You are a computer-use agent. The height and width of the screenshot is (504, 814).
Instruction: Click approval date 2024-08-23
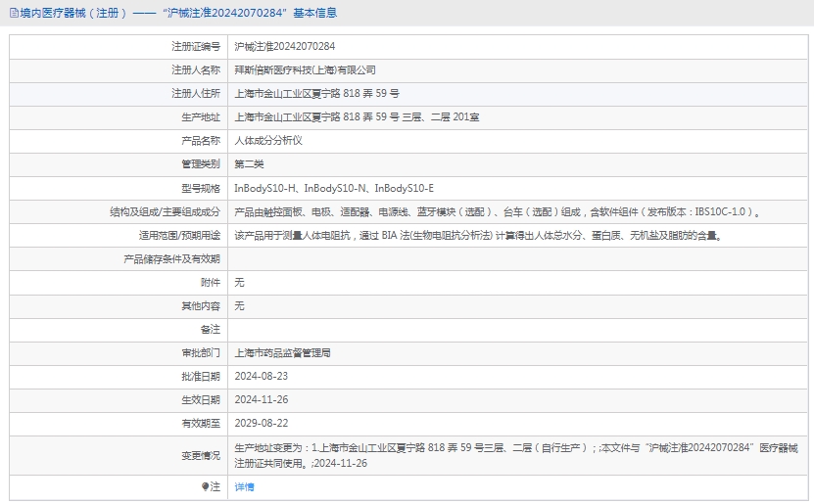click(261, 376)
